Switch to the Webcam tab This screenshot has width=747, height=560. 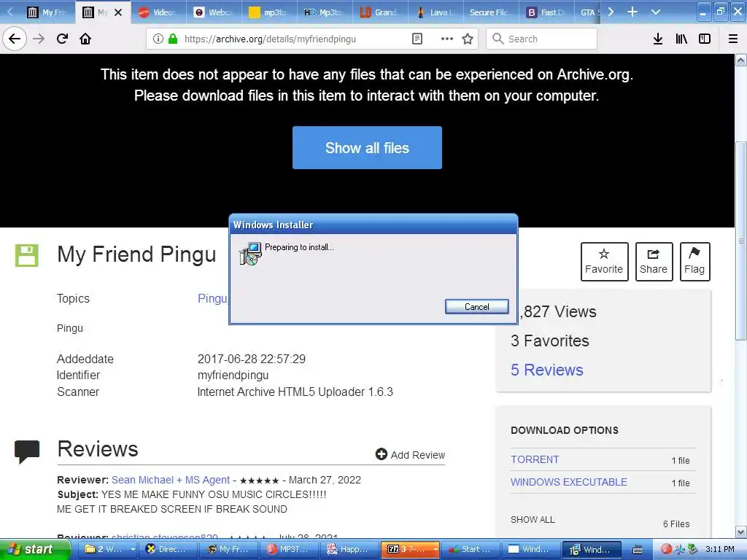click(x=213, y=12)
